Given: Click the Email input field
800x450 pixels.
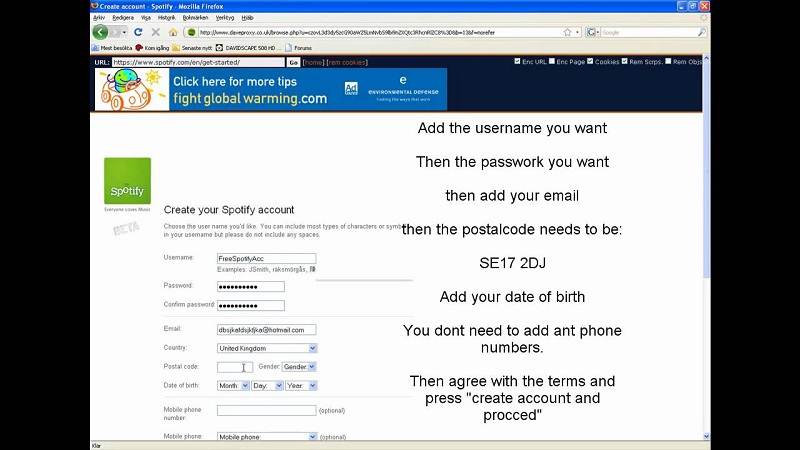Looking at the screenshot, I should [x=266, y=330].
